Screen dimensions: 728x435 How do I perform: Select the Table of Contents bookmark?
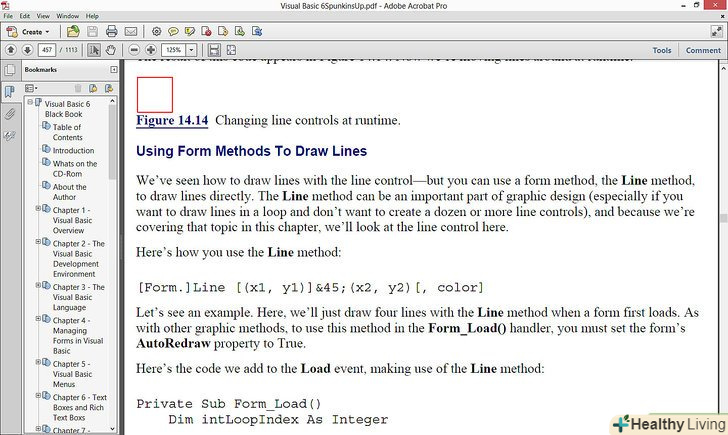67,132
